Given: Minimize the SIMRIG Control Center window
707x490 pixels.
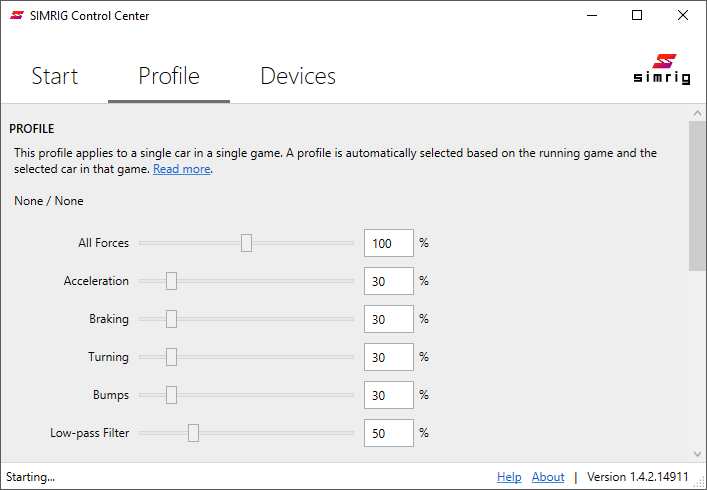Looking at the screenshot, I should [592, 15].
